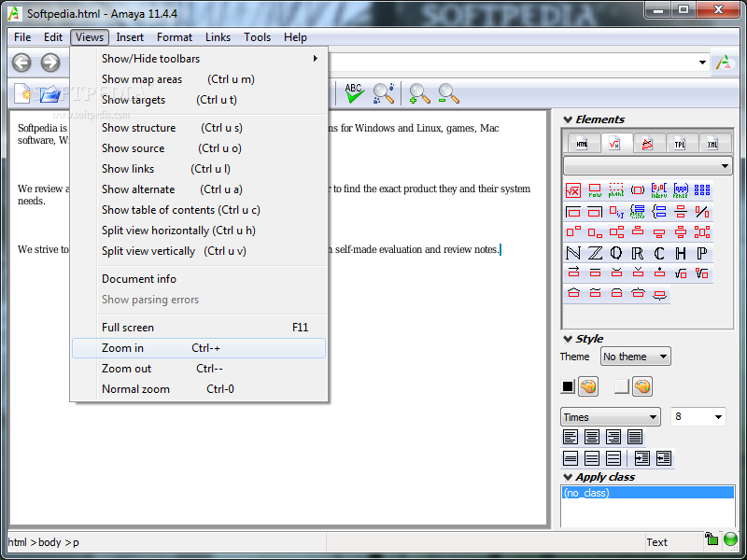The image size is (747, 560).
Task: Click the Forward navigation arrow
Action: coord(50,63)
